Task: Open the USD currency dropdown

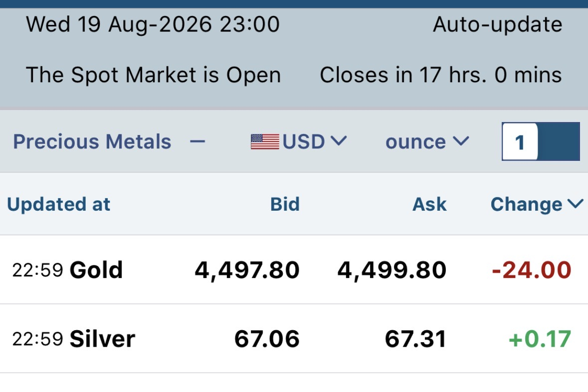Action: click(x=299, y=141)
